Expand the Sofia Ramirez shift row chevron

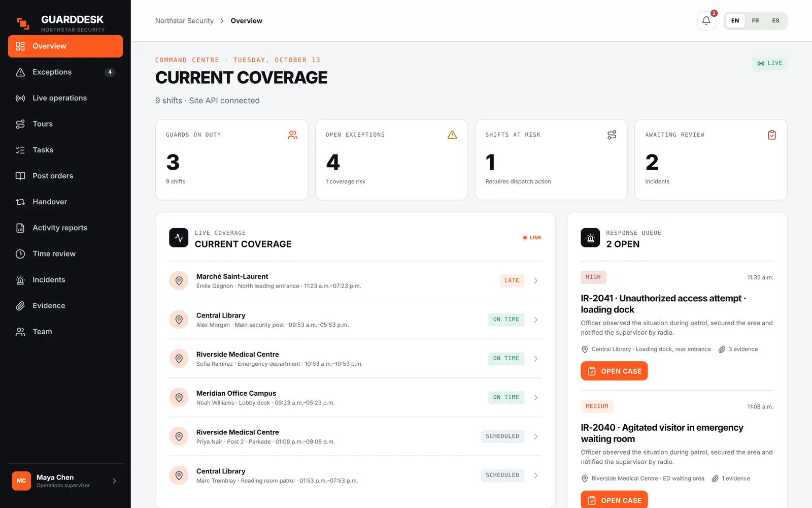pos(536,359)
